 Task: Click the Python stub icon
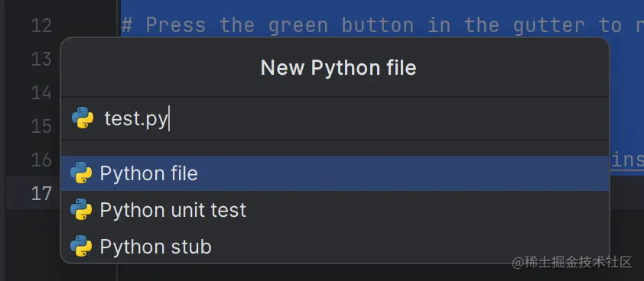pyautogui.click(x=81, y=246)
